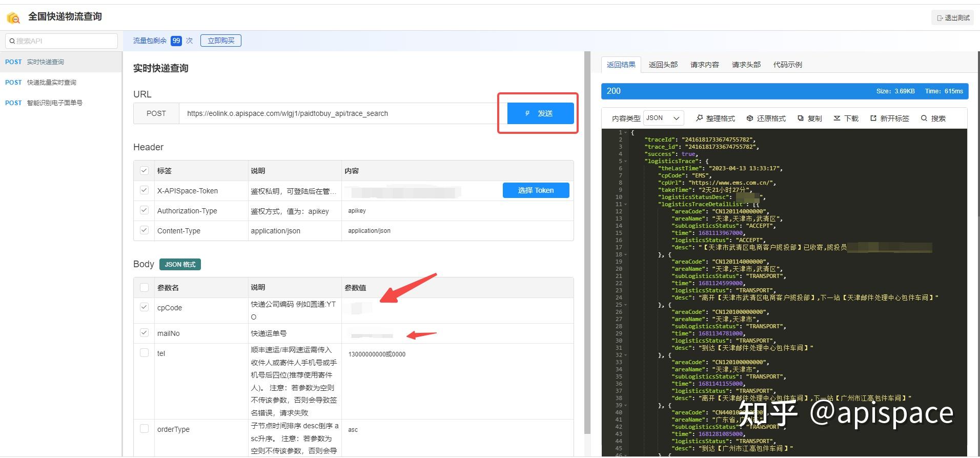Click the 发送 send button
980x458 pixels.
(540, 113)
